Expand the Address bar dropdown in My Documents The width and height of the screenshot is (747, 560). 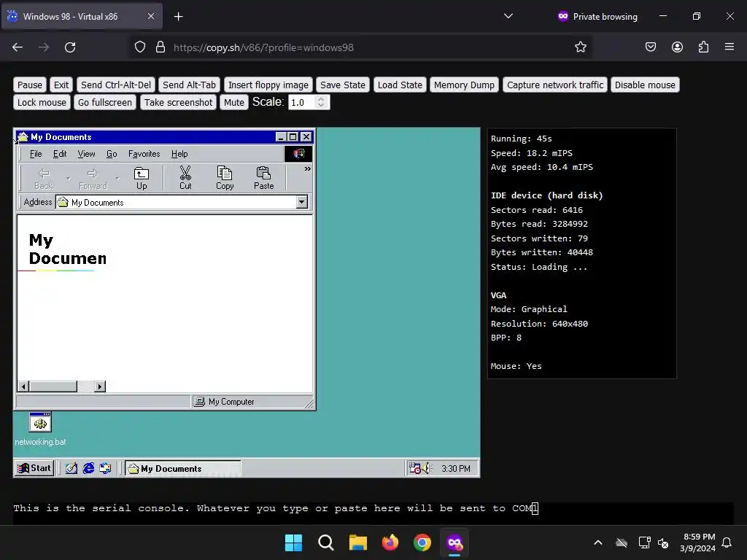(301, 203)
